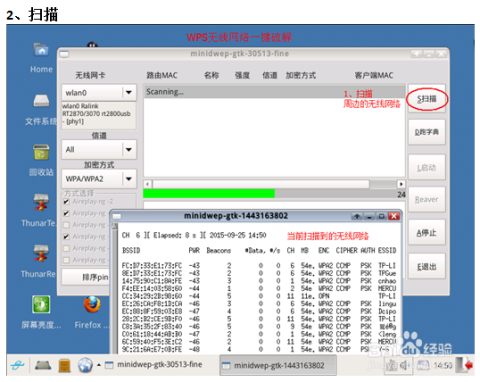Toggle first Aireplay-ng -2 checkbox
This screenshot has width=480, height=382.
point(66,202)
